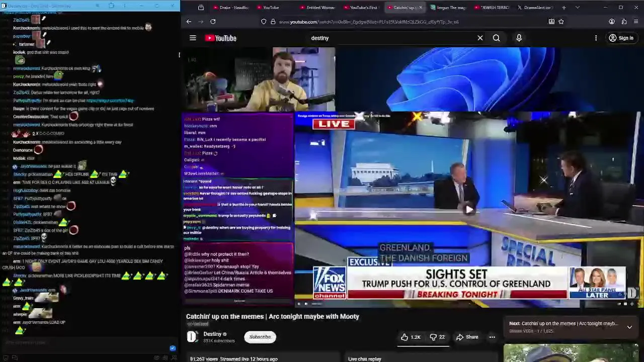This screenshot has height=362, width=644.
Task: Click the chat message input field
Action: tap(86, 342)
